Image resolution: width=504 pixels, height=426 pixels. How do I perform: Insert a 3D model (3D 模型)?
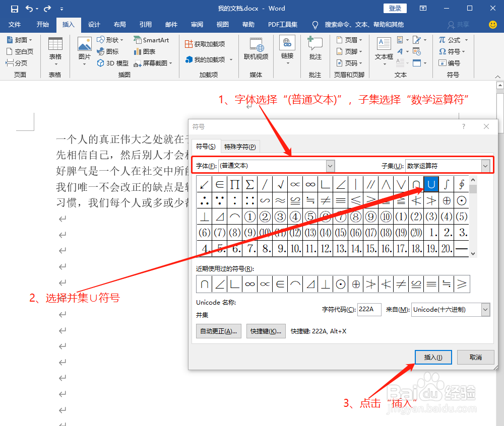point(112,63)
